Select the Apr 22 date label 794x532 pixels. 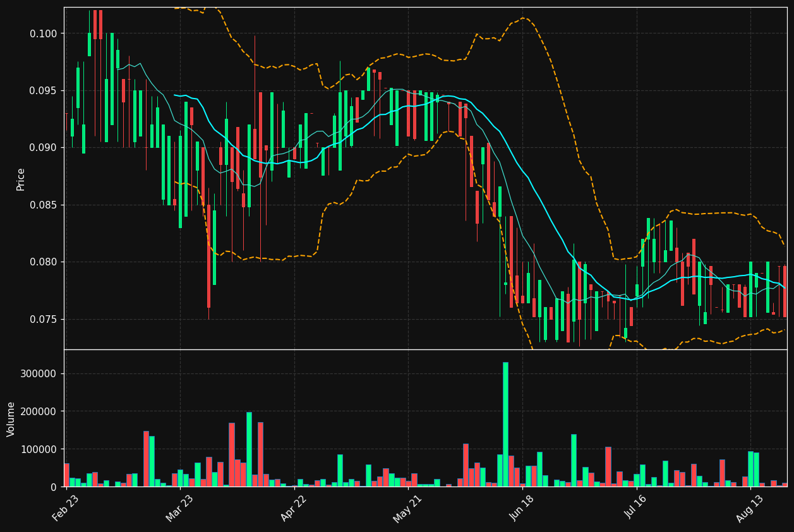(x=293, y=508)
